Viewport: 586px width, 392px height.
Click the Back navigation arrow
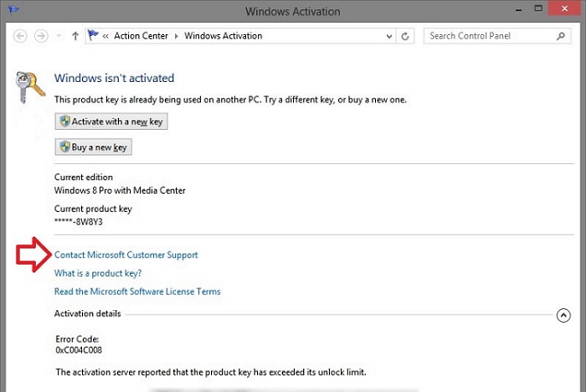coord(19,37)
